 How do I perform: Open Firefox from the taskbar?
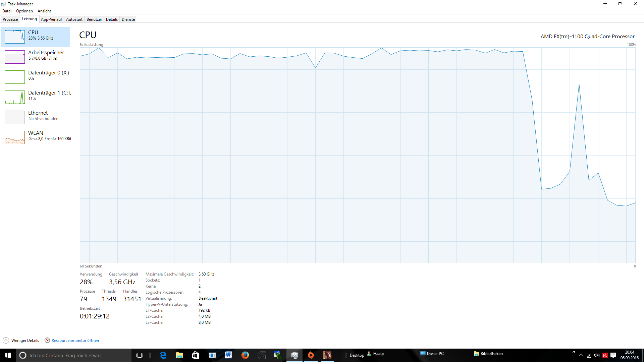(245, 355)
